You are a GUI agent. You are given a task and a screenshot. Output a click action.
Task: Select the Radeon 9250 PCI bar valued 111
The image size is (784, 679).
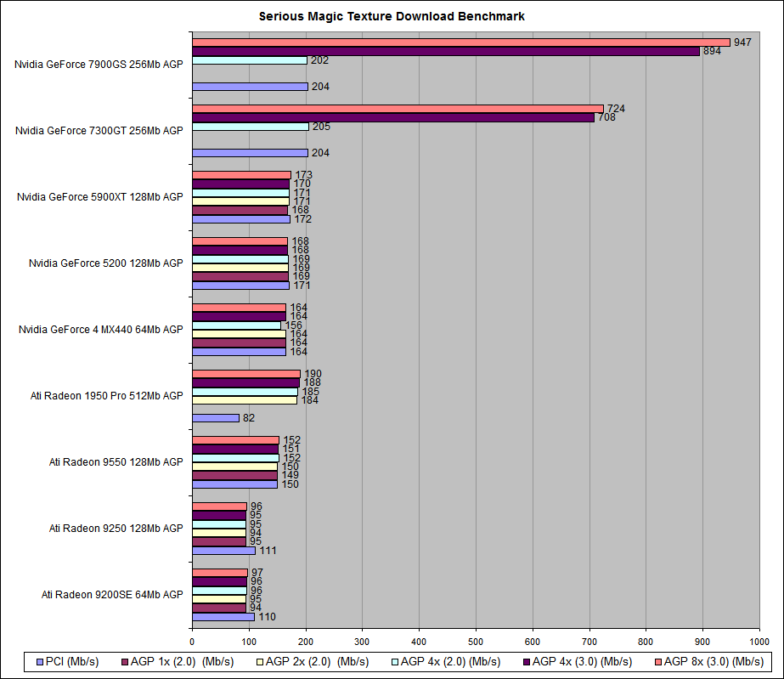click(224, 551)
